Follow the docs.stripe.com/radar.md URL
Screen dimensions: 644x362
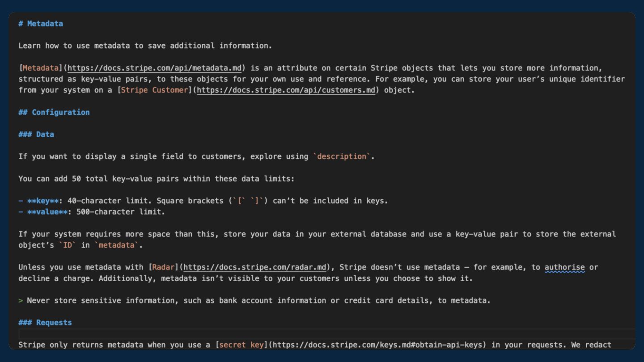coord(254,267)
